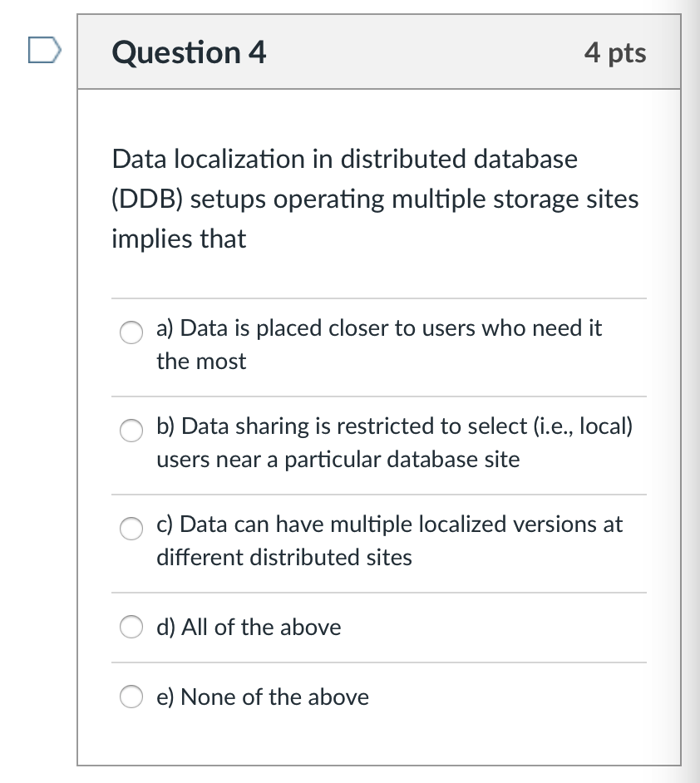700x783 pixels.
Task: Click the question description text
Action: pos(374,199)
